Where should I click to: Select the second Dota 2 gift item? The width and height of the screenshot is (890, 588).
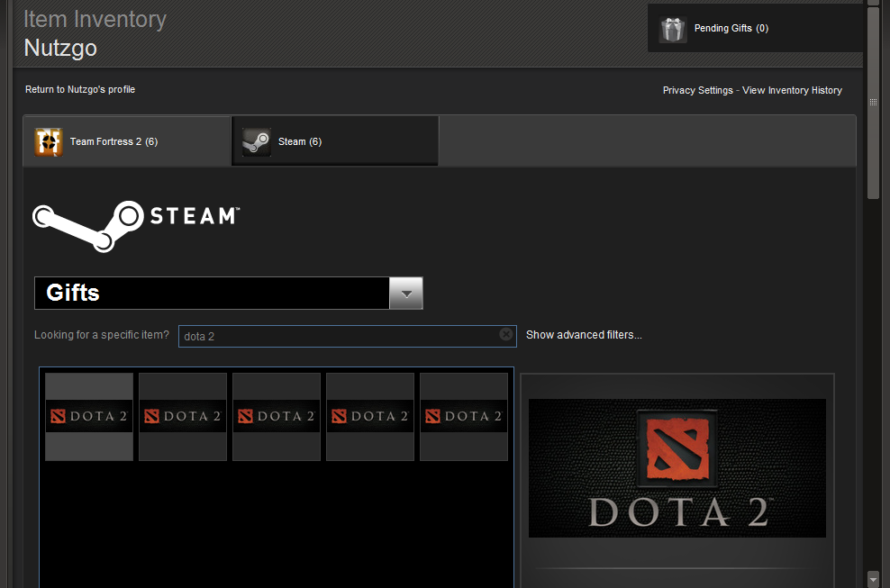click(183, 417)
